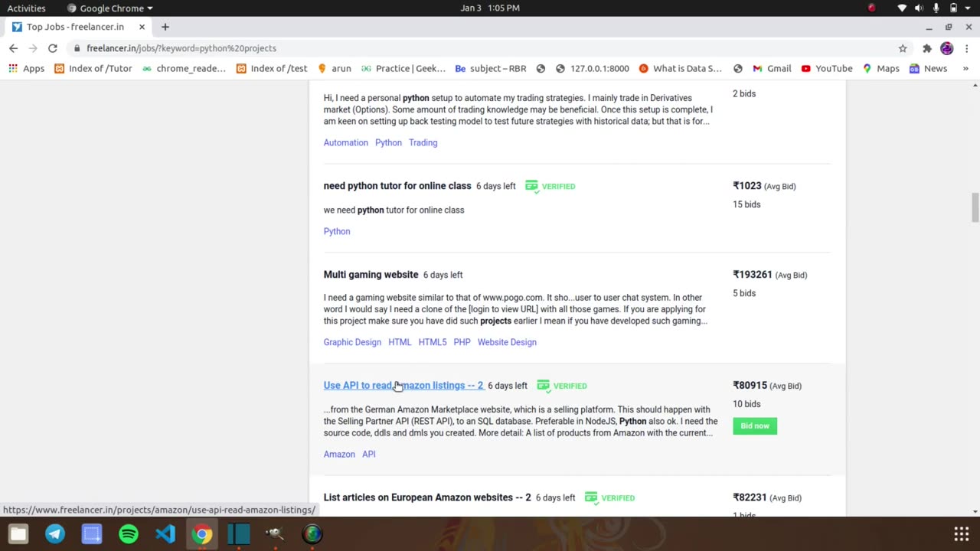Open the Maps bookmark

[x=880, y=68]
